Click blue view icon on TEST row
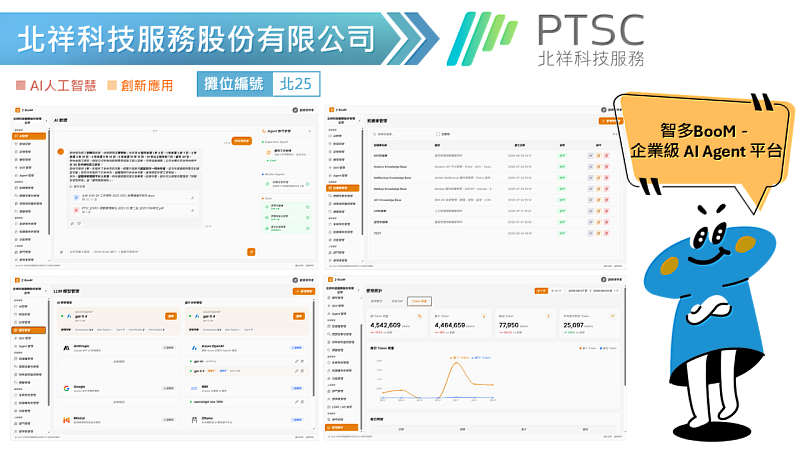Screen dimensions: 800x450 pyautogui.click(x=591, y=233)
